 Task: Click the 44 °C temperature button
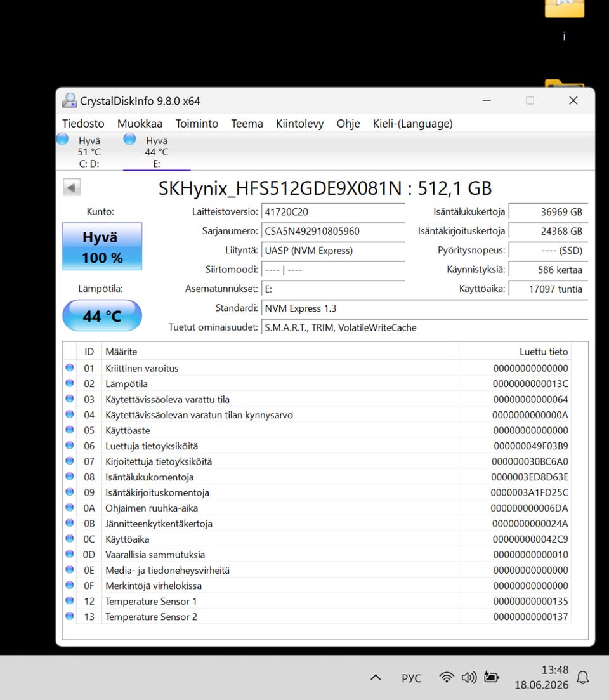[102, 315]
